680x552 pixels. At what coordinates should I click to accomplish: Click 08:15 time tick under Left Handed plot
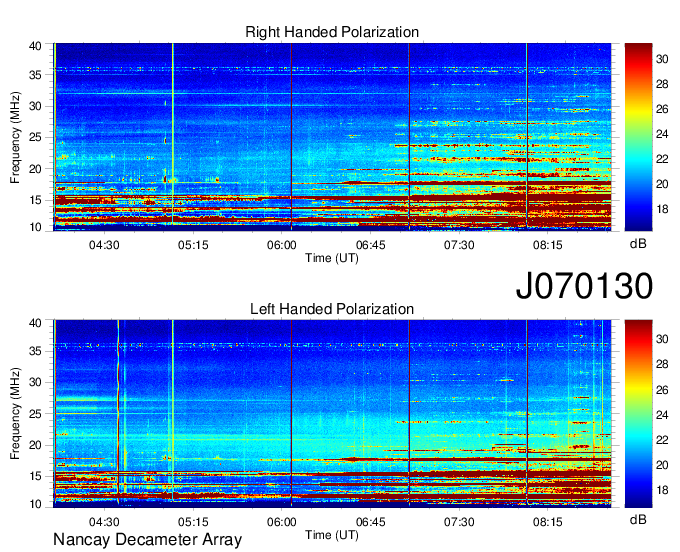click(x=548, y=522)
